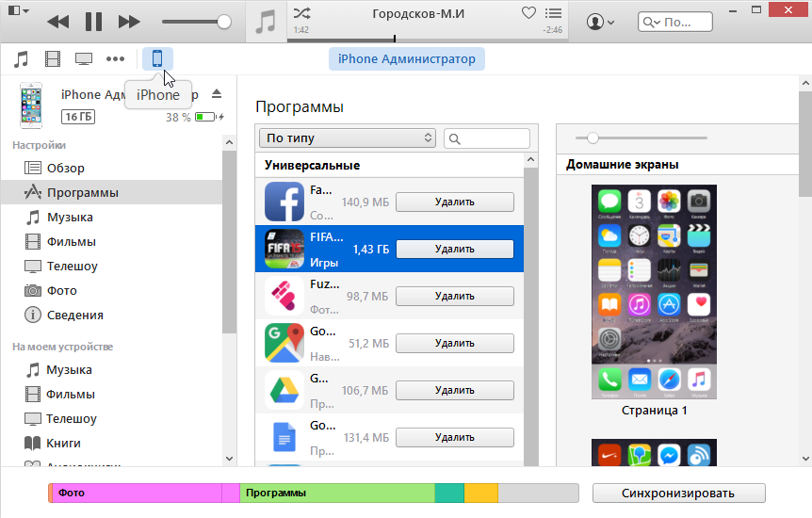Select 'Фото' in the settings sidebar
812x518 pixels.
click(x=62, y=291)
